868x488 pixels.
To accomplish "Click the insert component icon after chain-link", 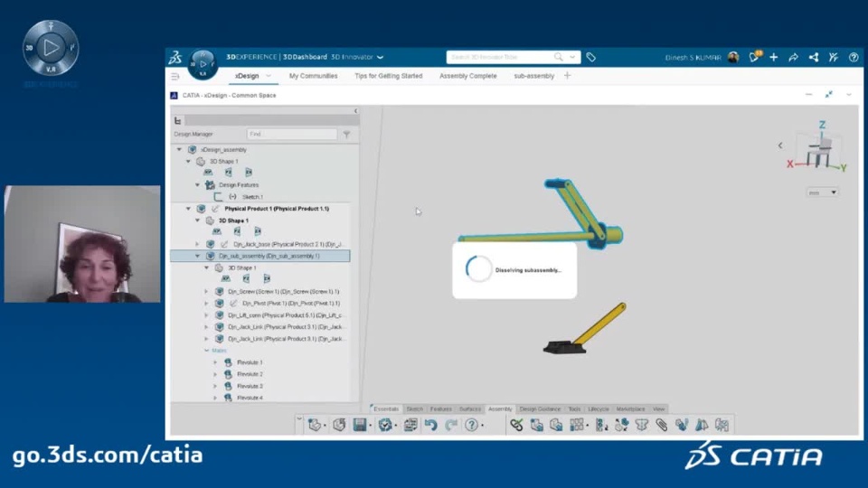I will point(536,425).
